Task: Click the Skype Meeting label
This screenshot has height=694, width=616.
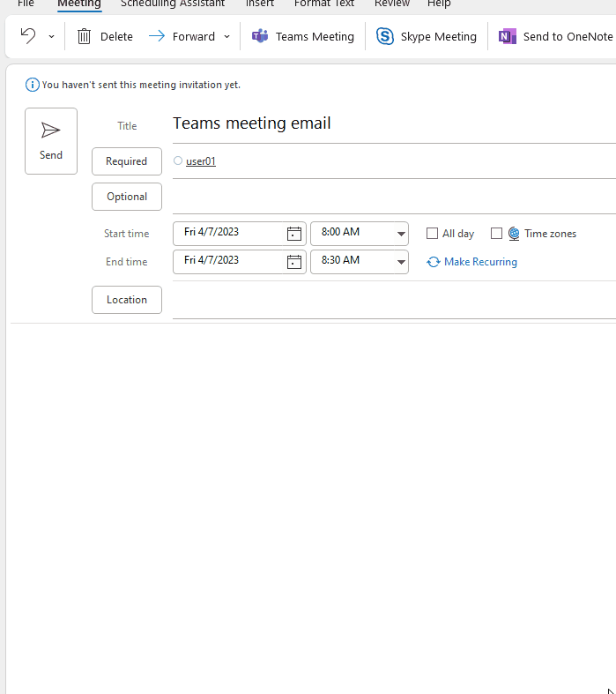Action: 439,37
